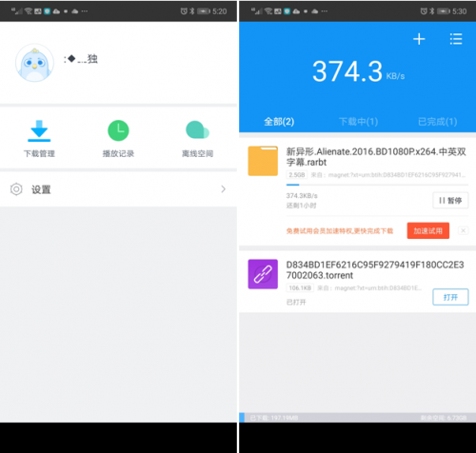Switch to 下载中(1) tab

pos(358,122)
